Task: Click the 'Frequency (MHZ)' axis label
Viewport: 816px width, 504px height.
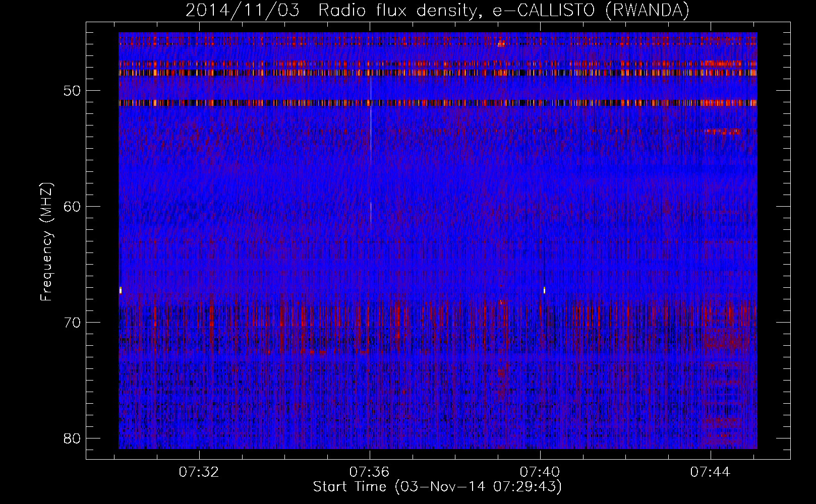Action: click(x=46, y=242)
